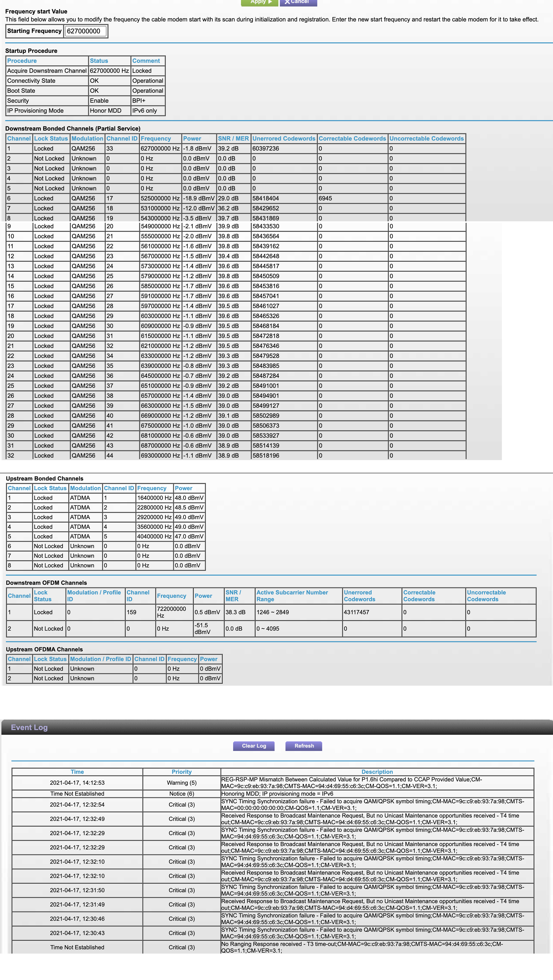The width and height of the screenshot is (553, 980).
Task: Click the SNR / MER header in downstream bonded table
Action: pos(233,139)
